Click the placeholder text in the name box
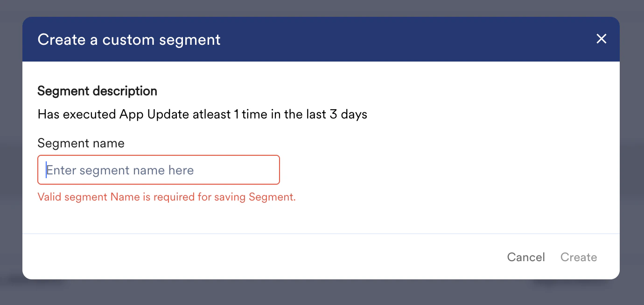 pyautogui.click(x=120, y=170)
